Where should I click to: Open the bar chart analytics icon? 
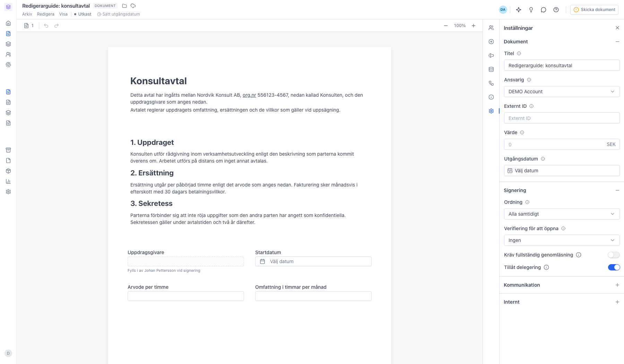8,181
